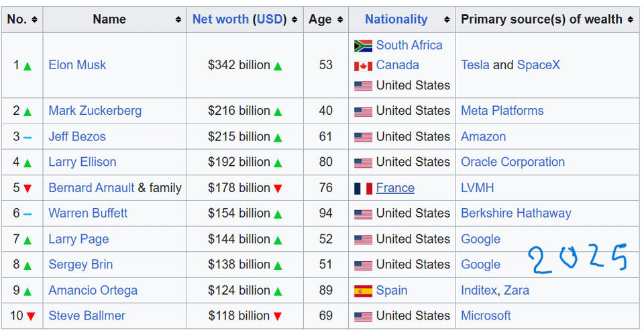Open the Oracle Corporation link

[x=513, y=162]
